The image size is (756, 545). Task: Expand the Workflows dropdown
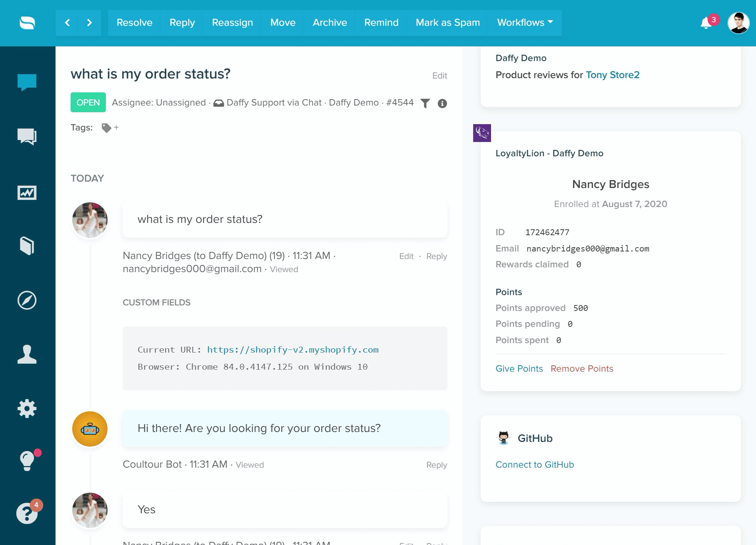(x=525, y=23)
